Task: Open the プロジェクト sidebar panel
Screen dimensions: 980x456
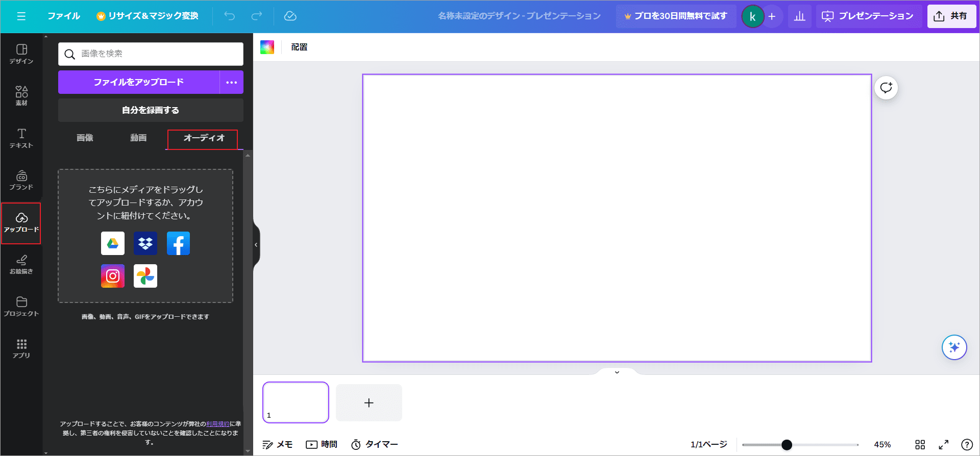Action: click(x=21, y=307)
